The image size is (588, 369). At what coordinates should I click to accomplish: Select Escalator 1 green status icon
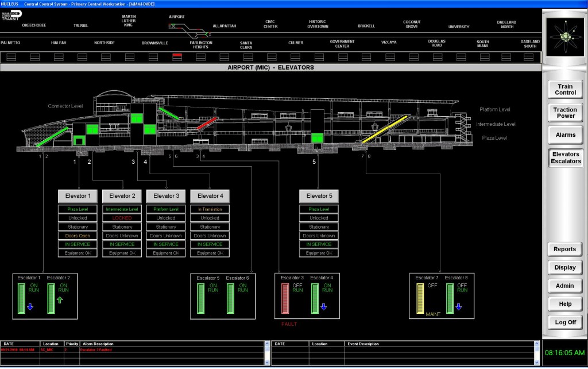click(22, 298)
